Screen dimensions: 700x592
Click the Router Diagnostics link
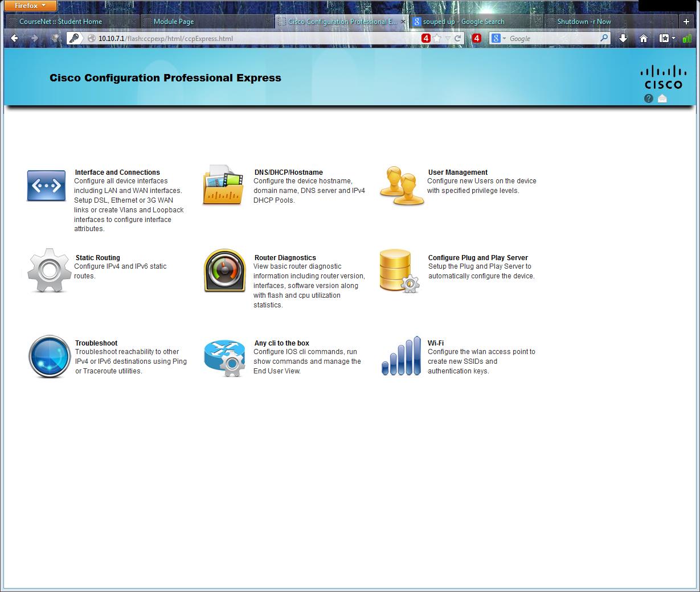click(285, 257)
